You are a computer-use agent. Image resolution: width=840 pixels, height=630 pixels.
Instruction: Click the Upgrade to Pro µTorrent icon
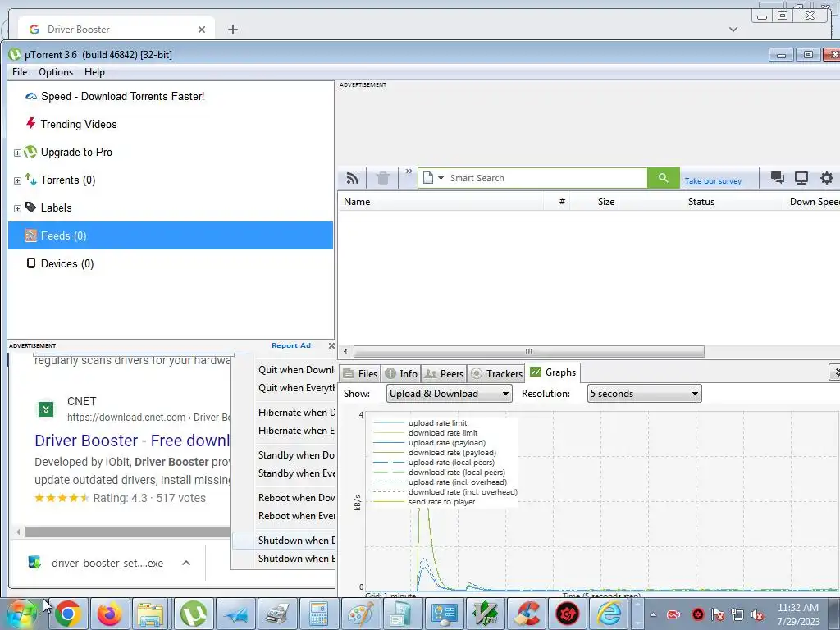pos(30,152)
